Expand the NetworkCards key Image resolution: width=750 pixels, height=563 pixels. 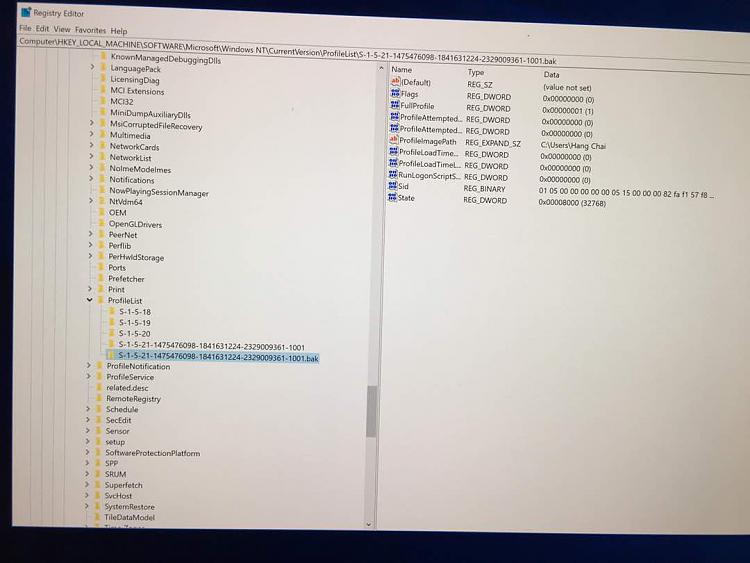click(92, 145)
